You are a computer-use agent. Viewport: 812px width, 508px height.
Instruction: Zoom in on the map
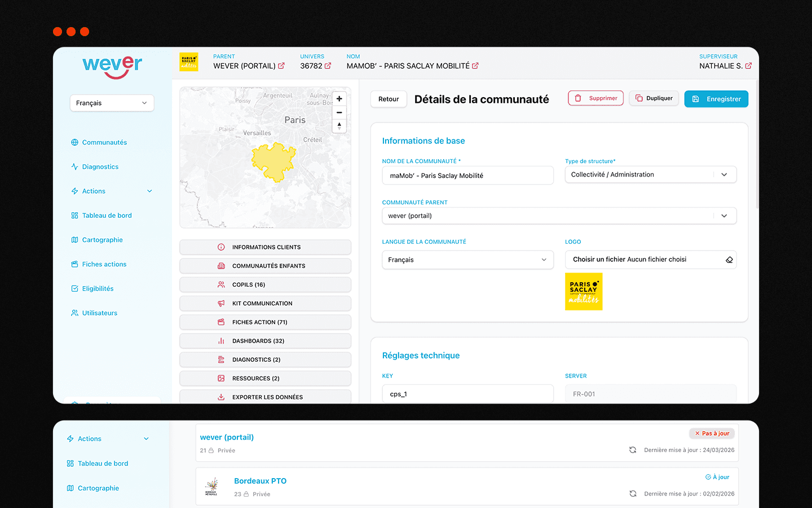(x=339, y=99)
